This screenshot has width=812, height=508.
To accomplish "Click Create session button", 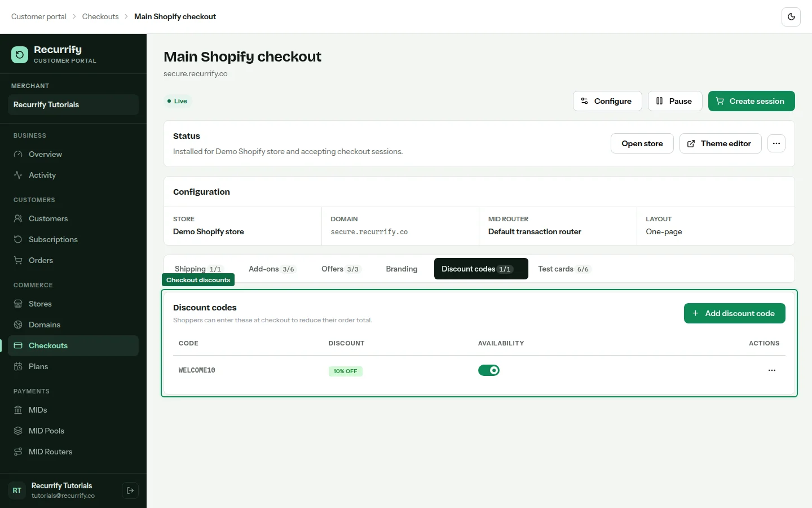I will [752, 101].
